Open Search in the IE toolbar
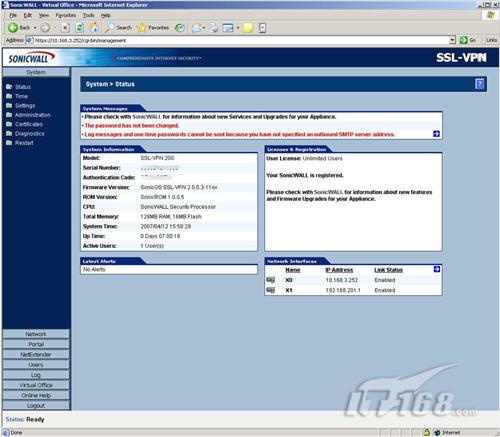 [x=118, y=28]
